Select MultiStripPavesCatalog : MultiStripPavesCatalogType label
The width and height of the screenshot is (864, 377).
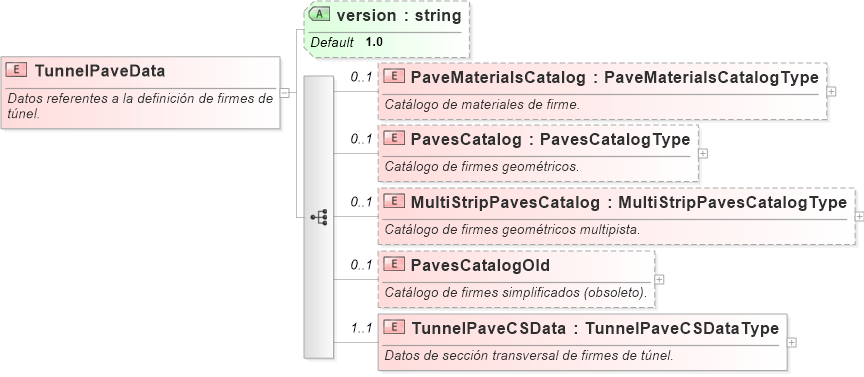pyautogui.click(x=629, y=203)
